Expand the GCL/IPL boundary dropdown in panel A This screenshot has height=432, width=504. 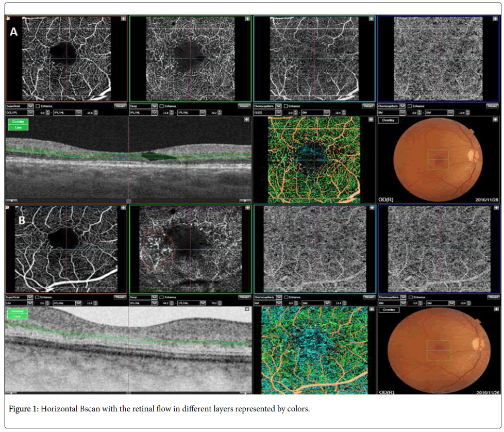click(x=30, y=112)
